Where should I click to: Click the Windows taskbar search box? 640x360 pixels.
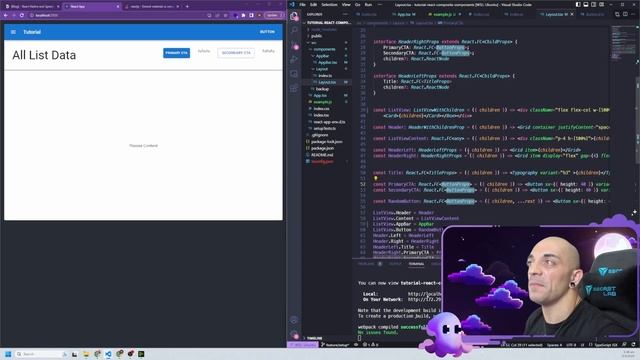tap(41, 354)
